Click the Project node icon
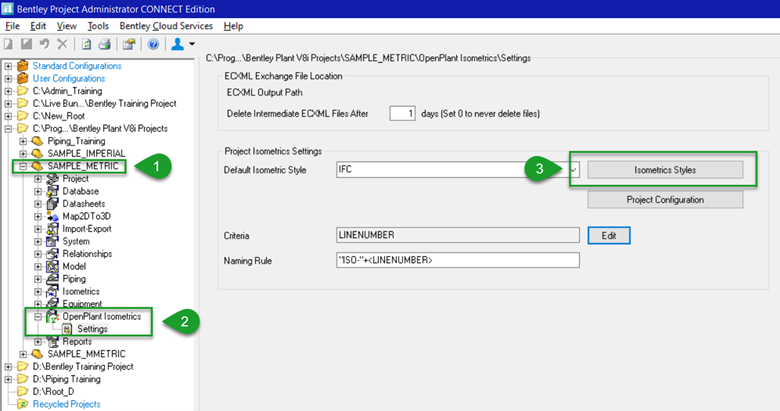Viewport: 780px width, 411px height. tap(52, 179)
